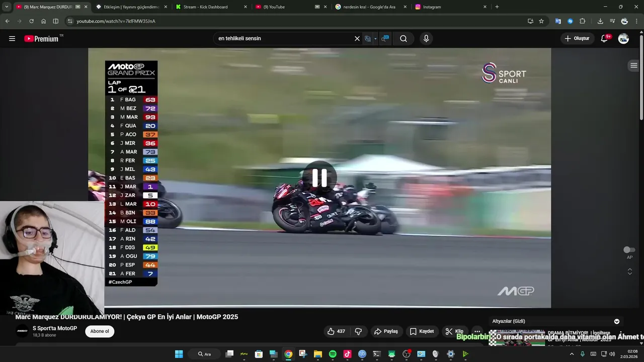Open the taskbar volume control
Viewport: 644px width, 362px height.
(x=612, y=354)
